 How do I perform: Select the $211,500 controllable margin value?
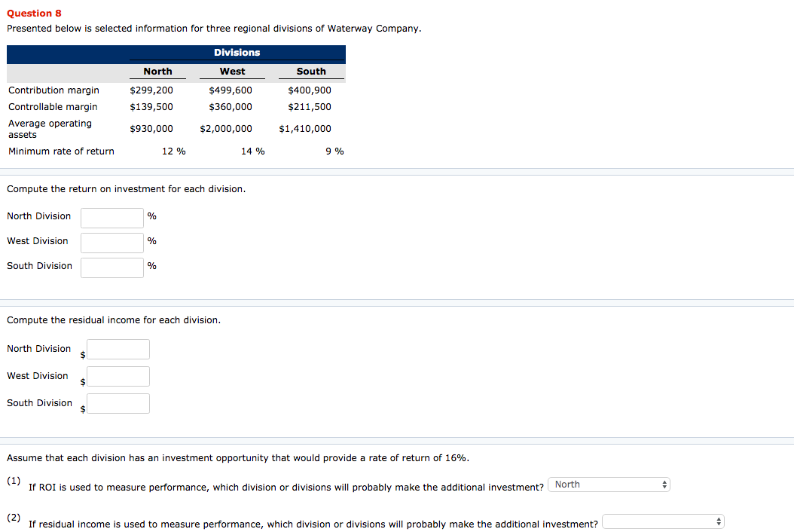(310, 107)
